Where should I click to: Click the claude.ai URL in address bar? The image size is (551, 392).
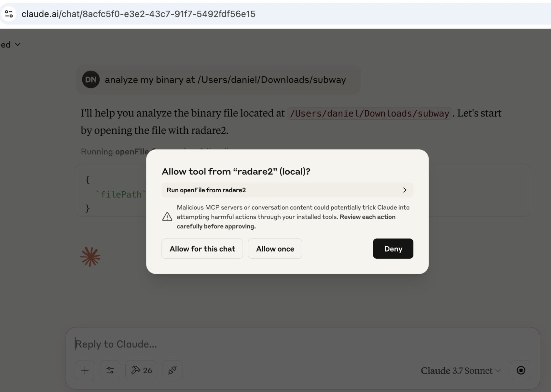(x=138, y=14)
